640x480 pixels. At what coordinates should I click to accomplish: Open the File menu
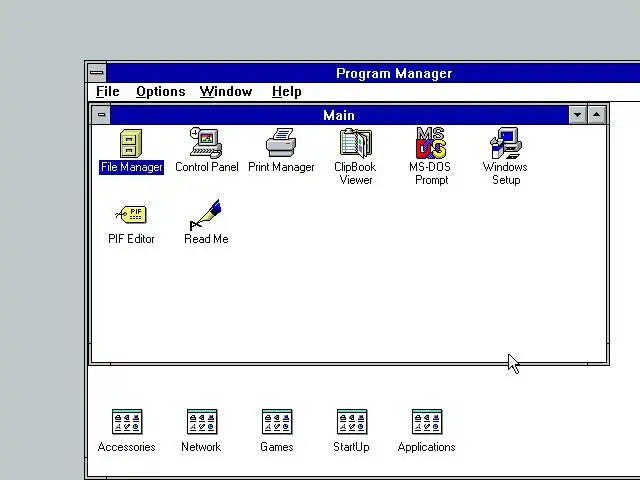108,91
